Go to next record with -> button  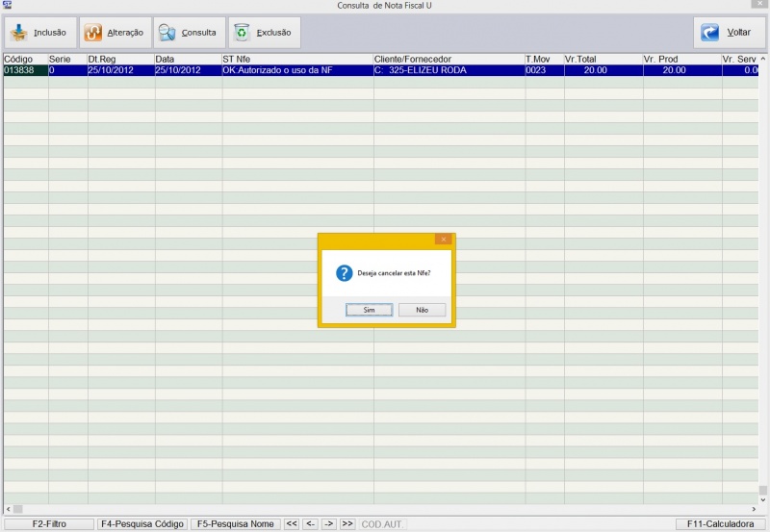tap(329, 524)
